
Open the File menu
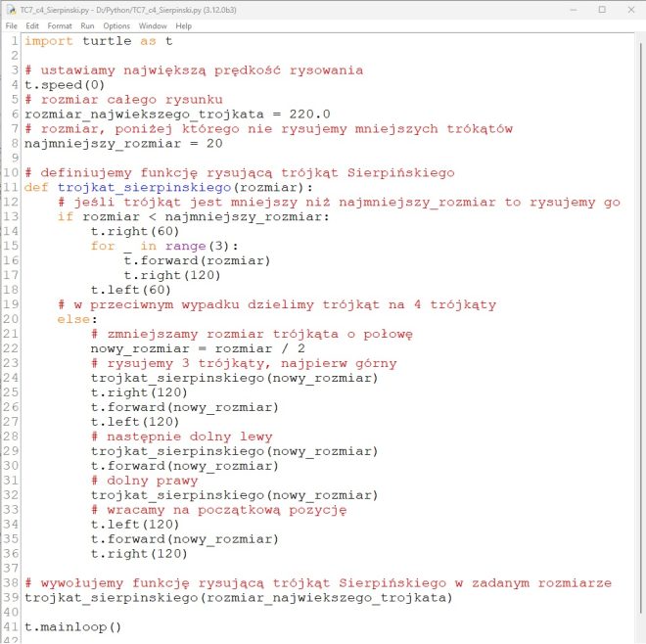tap(11, 25)
